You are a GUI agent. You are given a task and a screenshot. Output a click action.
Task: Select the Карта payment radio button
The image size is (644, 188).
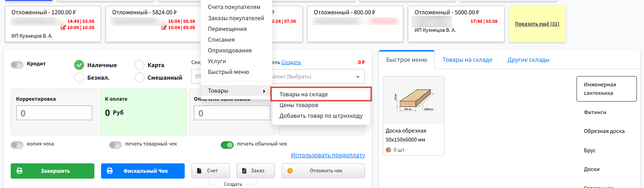[140, 65]
